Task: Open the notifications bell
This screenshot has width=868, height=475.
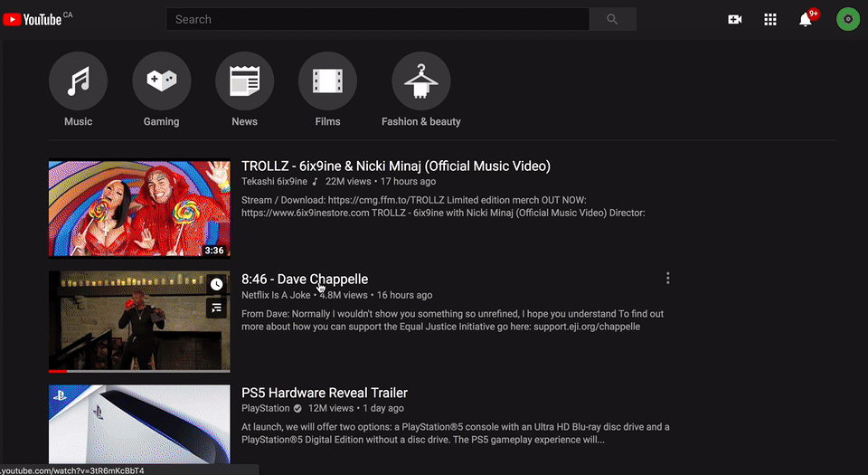Action: pos(806,19)
